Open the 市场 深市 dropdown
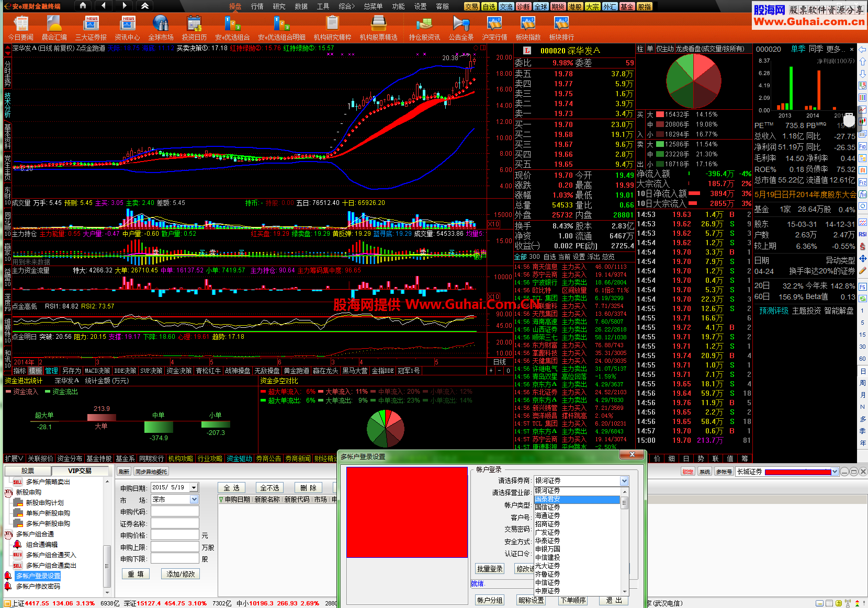Screen dimensions: 868x608 click(x=194, y=499)
